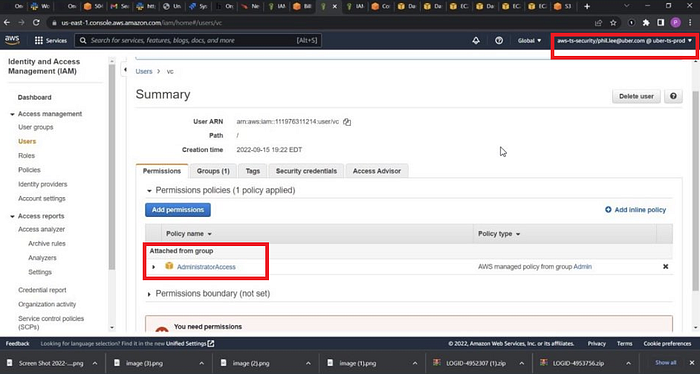
Task: Open the Global region dropdown
Action: [x=529, y=41]
